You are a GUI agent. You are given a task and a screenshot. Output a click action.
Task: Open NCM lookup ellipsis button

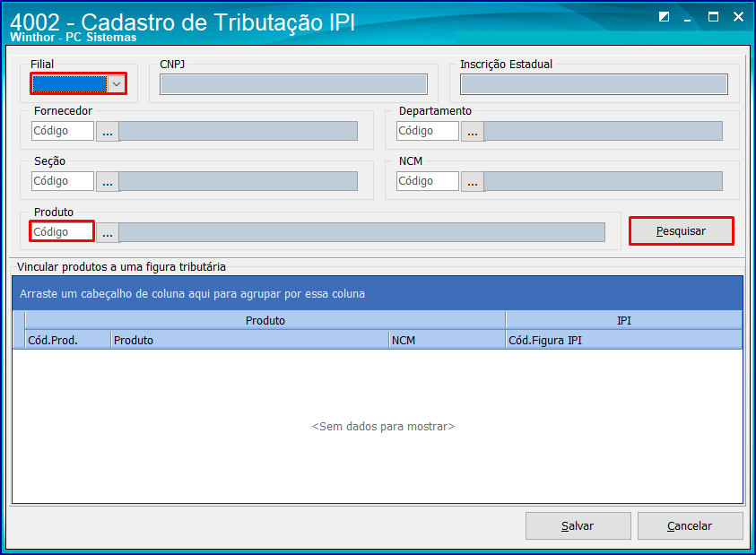pyautogui.click(x=473, y=181)
